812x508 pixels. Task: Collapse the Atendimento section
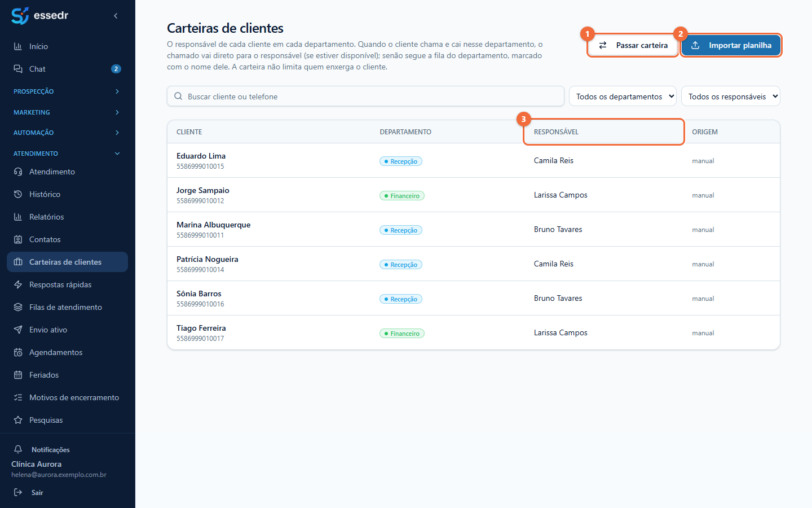point(68,154)
